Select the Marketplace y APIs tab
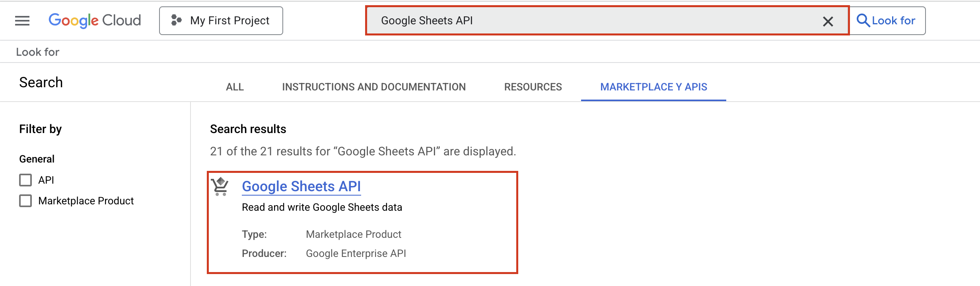Viewport: 980px width, 286px height. pyautogui.click(x=653, y=87)
